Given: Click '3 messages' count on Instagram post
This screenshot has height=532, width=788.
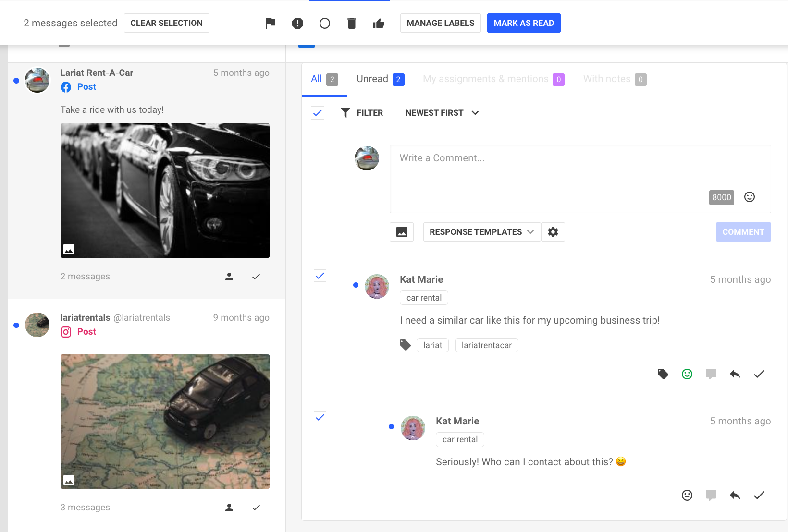Looking at the screenshot, I should pyautogui.click(x=85, y=508).
